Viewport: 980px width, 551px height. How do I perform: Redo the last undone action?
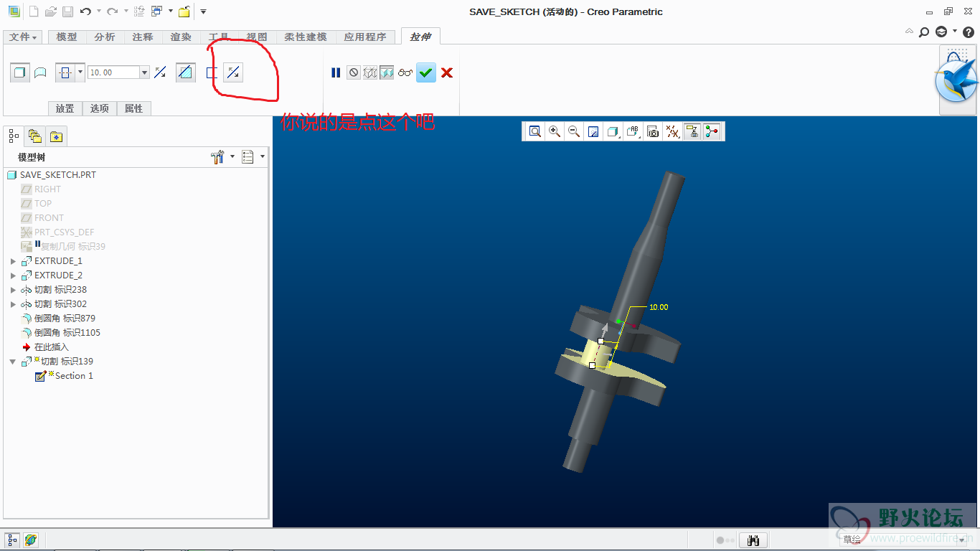point(112,11)
